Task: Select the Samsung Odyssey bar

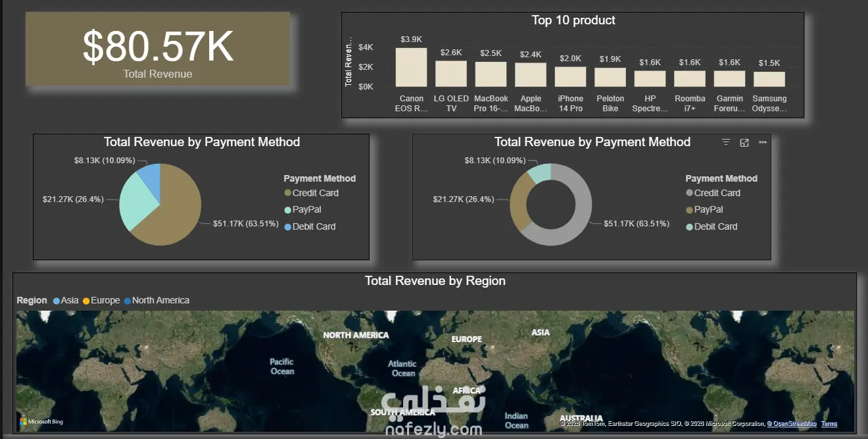Action: (x=769, y=79)
